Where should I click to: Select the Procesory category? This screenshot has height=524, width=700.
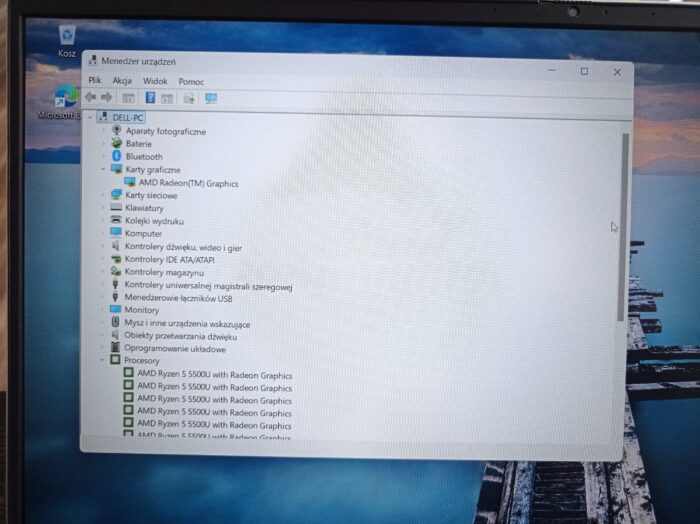coord(142,361)
